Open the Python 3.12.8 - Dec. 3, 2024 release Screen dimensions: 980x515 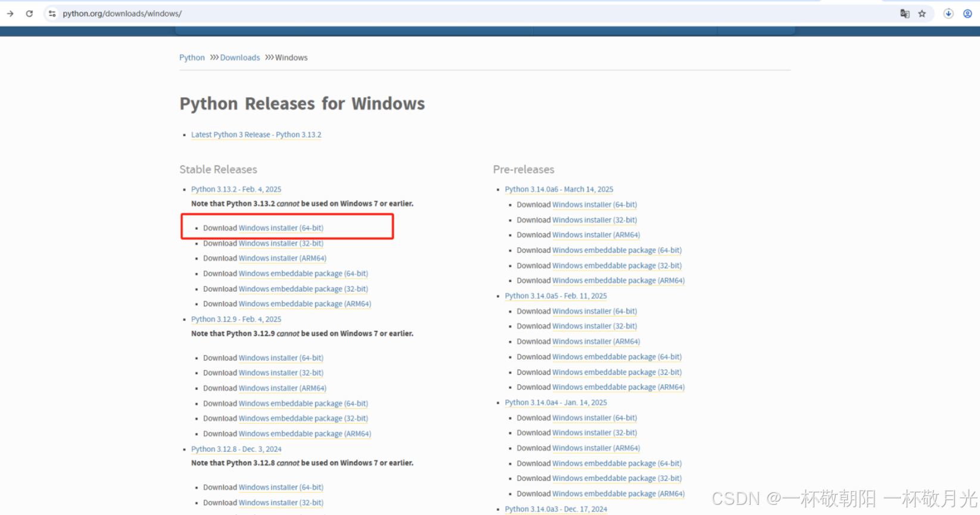tap(236, 450)
